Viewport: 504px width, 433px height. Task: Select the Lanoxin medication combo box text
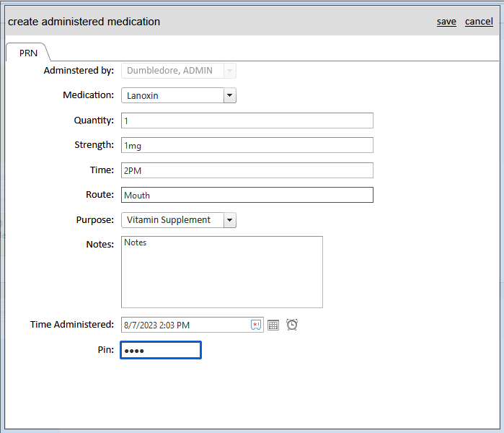(172, 95)
